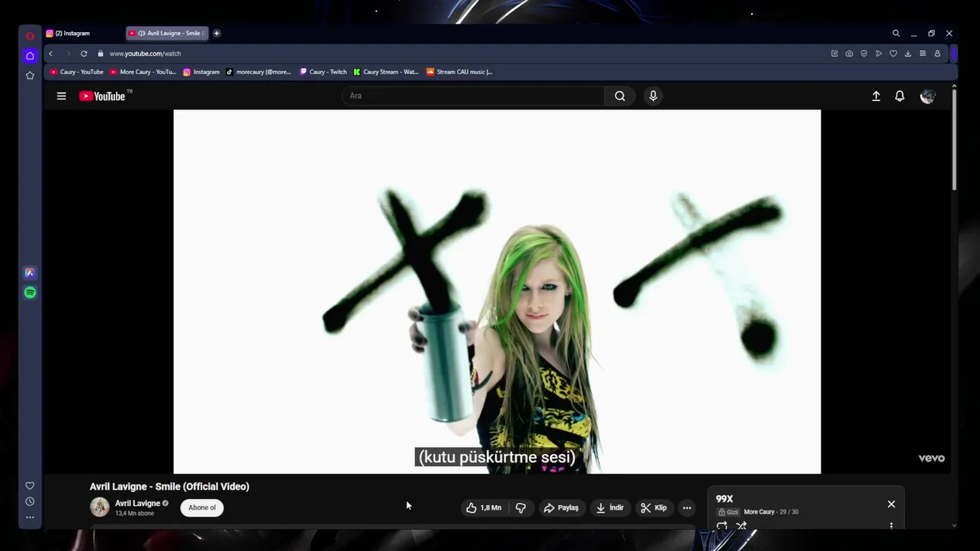This screenshot has height=551, width=980.
Task: View site security lock info
Action: [x=100, y=54]
